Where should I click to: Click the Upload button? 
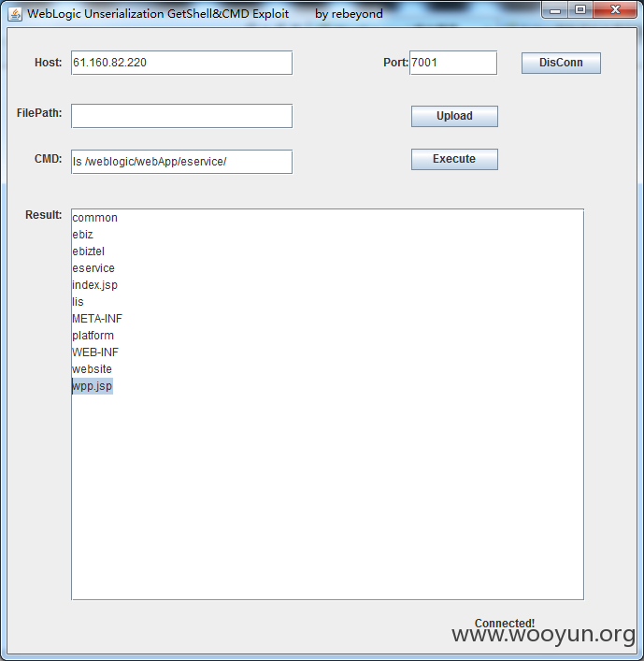(x=454, y=116)
